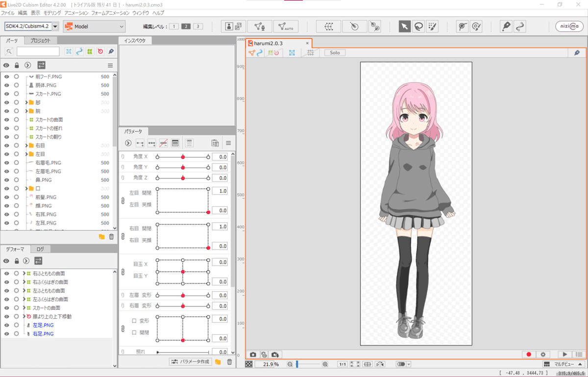This screenshot has width=588, height=377.
Task: Toggle visibility of スカートの曲面 in deformer panel
Action: (6, 308)
